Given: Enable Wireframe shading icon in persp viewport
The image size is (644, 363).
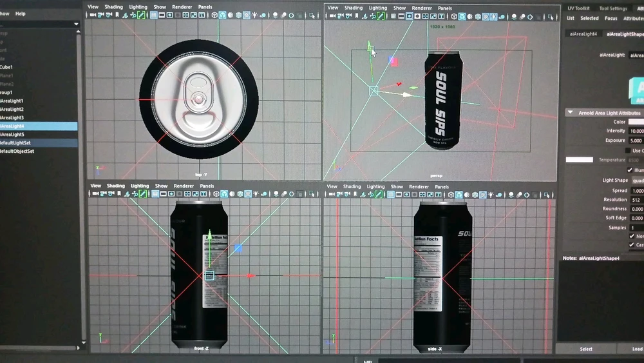Looking at the screenshot, I should 454,16.
